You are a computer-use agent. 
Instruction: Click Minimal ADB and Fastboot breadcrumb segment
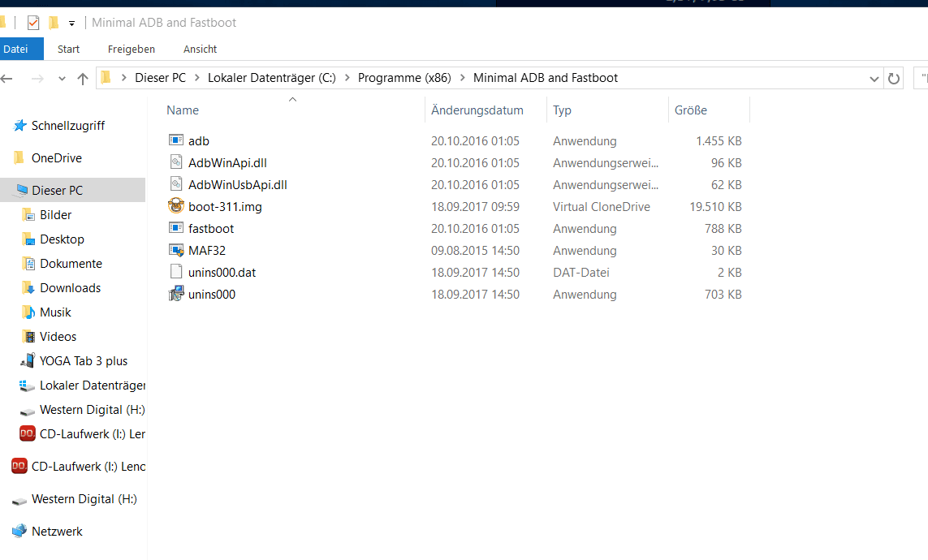click(x=545, y=77)
